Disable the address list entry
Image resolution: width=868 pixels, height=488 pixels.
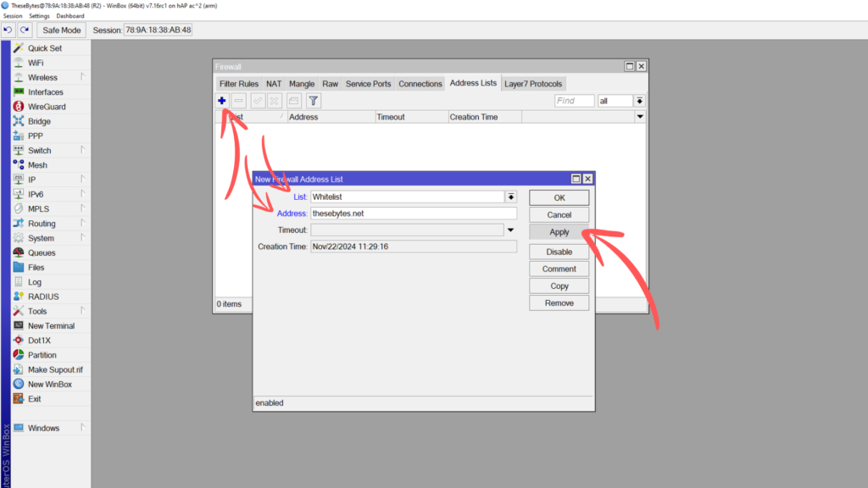(x=559, y=252)
